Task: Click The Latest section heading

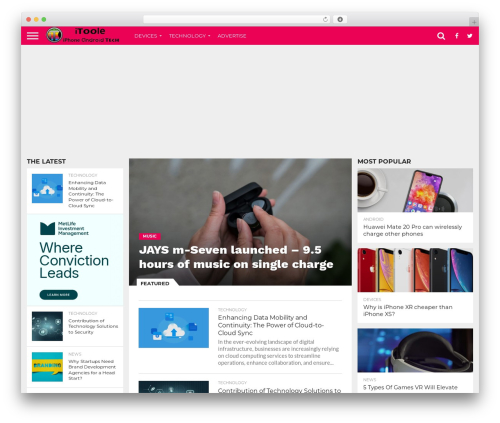Action: tap(46, 161)
